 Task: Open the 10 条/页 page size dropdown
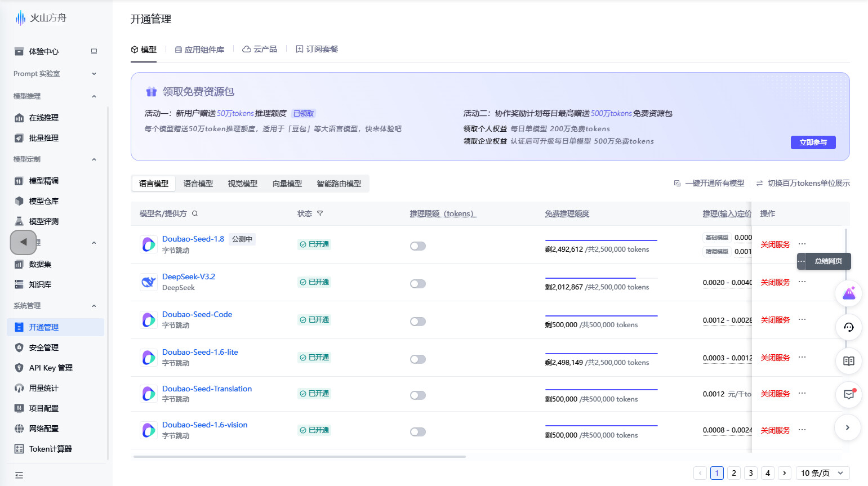click(822, 473)
